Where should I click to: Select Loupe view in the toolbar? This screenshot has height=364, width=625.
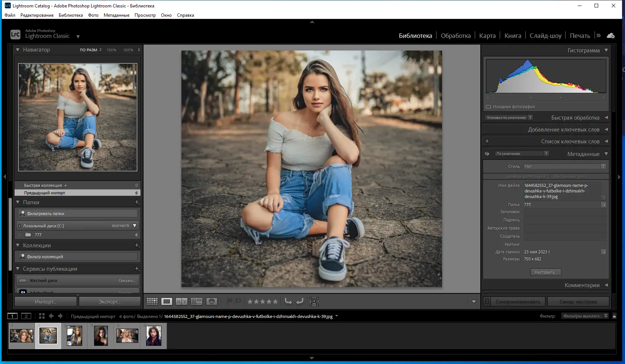coord(167,301)
